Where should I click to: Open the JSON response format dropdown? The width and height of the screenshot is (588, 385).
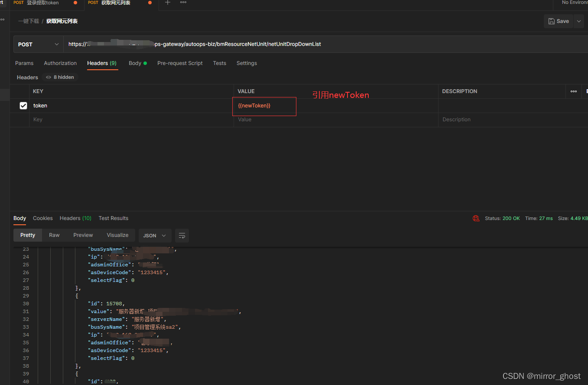point(155,236)
